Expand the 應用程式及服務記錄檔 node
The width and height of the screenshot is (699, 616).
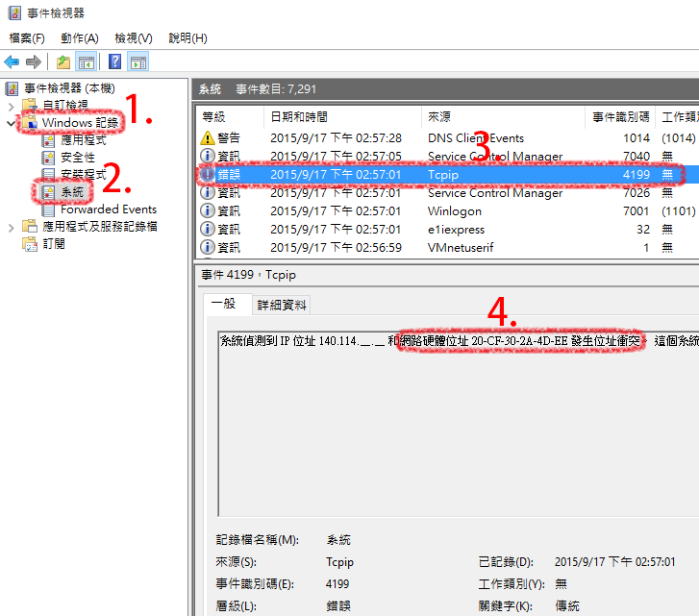pyautogui.click(x=12, y=227)
